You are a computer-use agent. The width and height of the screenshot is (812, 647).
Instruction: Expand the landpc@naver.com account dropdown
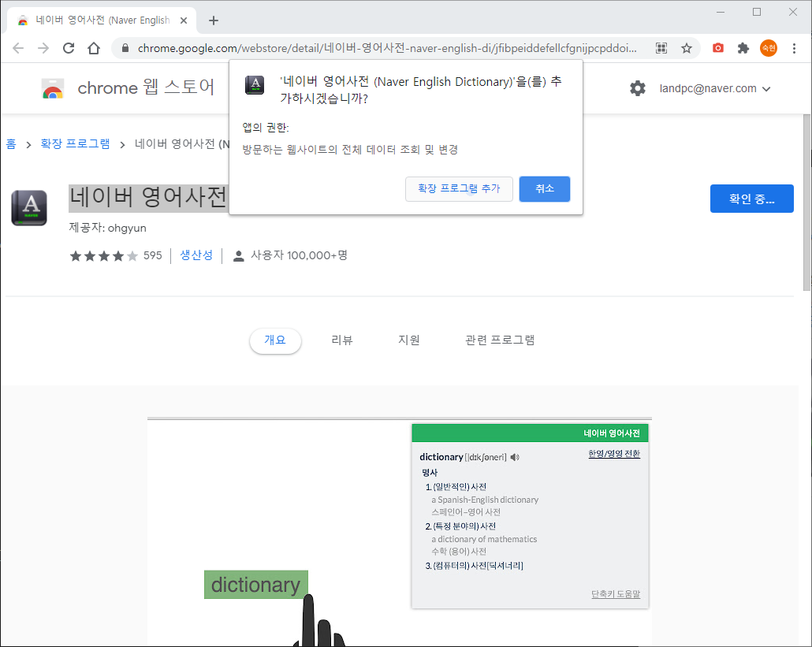pyautogui.click(x=715, y=88)
